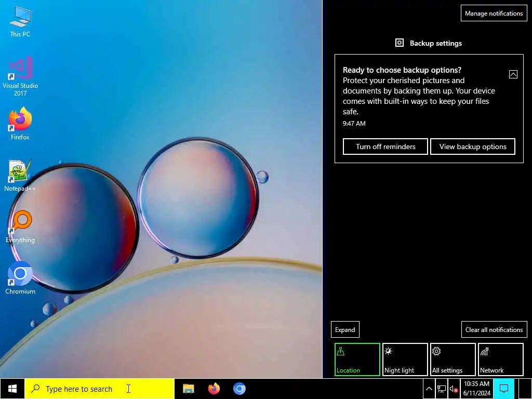
Task: Click the Backup settings header text
Action: point(436,43)
